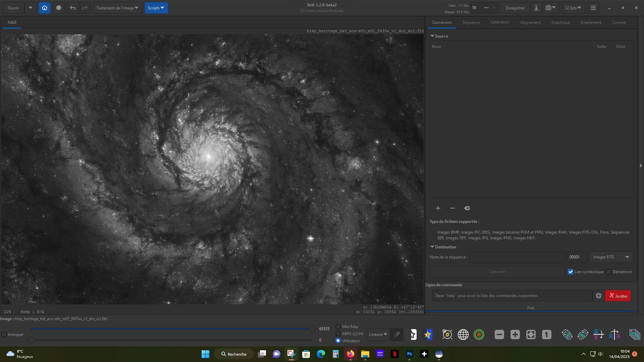Collapse the Destination section
644x362 pixels.
432,247
